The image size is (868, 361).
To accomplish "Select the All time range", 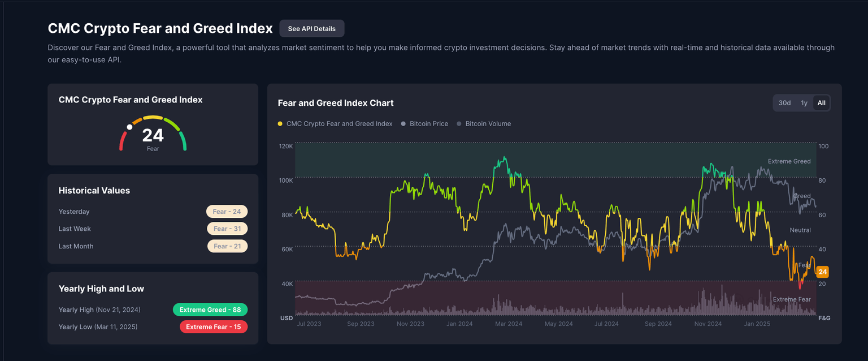I will tap(821, 102).
